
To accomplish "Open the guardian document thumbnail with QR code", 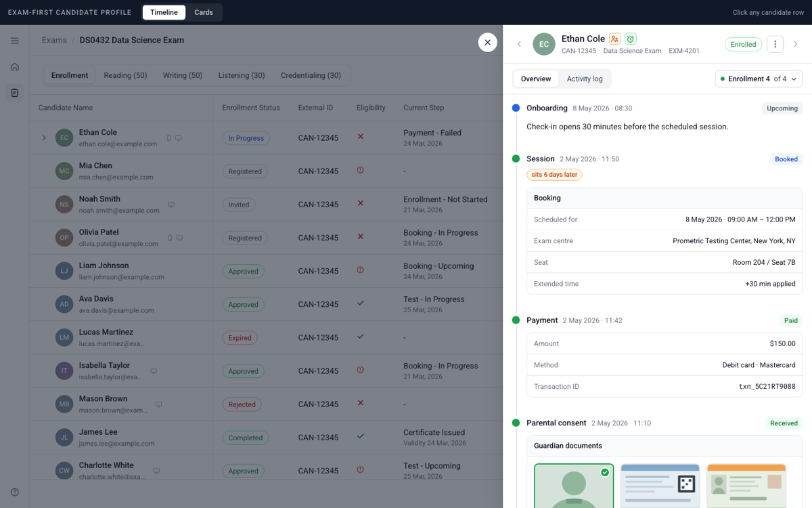I will (x=660, y=486).
